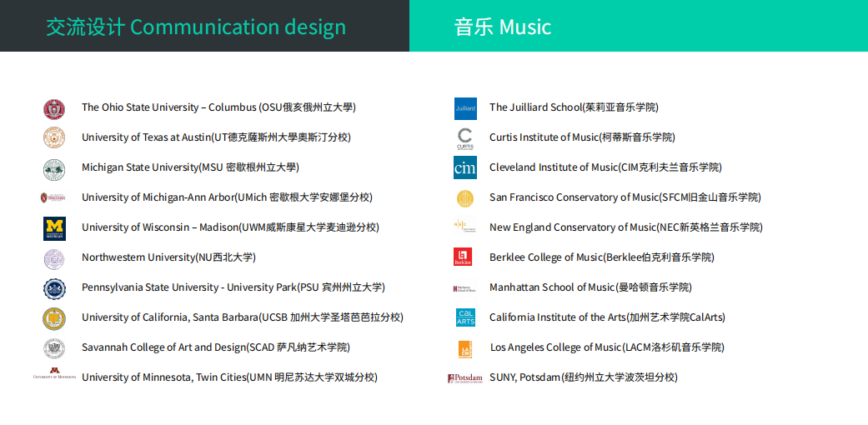
Task: Click the Curtis Institute logo
Action: tap(465, 139)
